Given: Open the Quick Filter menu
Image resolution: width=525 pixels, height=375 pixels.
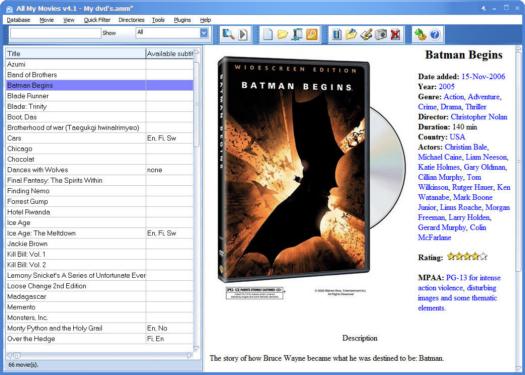Looking at the screenshot, I should click(x=97, y=20).
